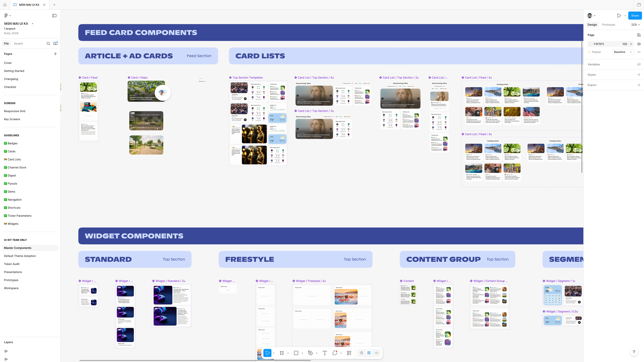Select the Pen tool
This screenshot has height=362, width=644.
pos(310,353)
